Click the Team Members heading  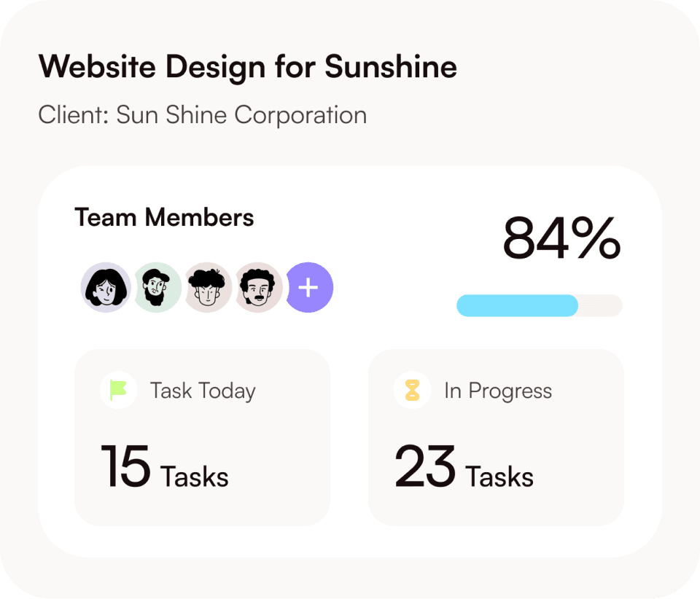[x=164, y=217]
